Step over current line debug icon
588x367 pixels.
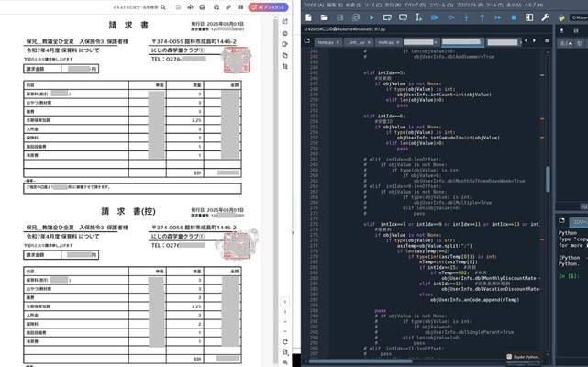[x=450, y=17]
